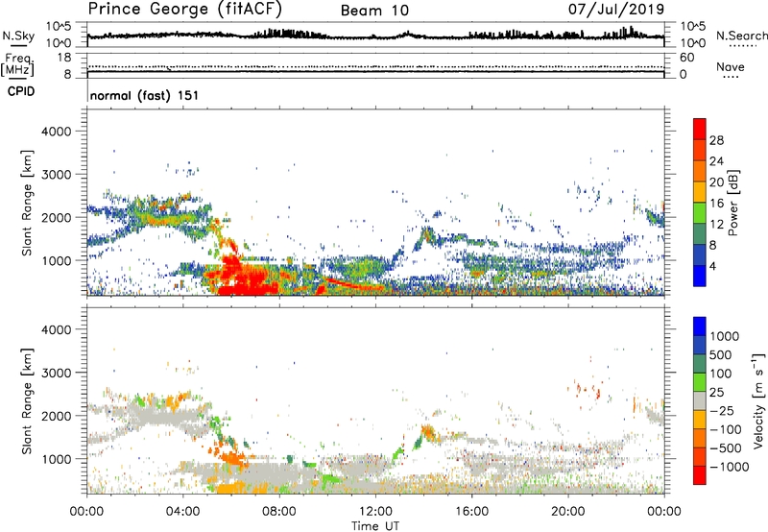Click the "16:00" time tick label
The height and width of the screenshot is (532, 768).
471,512
